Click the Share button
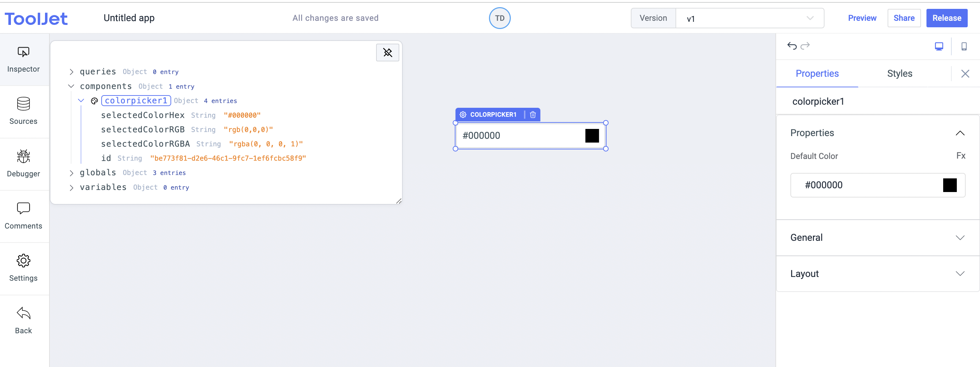This screenshot has width=980, height=367. pos(904,18)
